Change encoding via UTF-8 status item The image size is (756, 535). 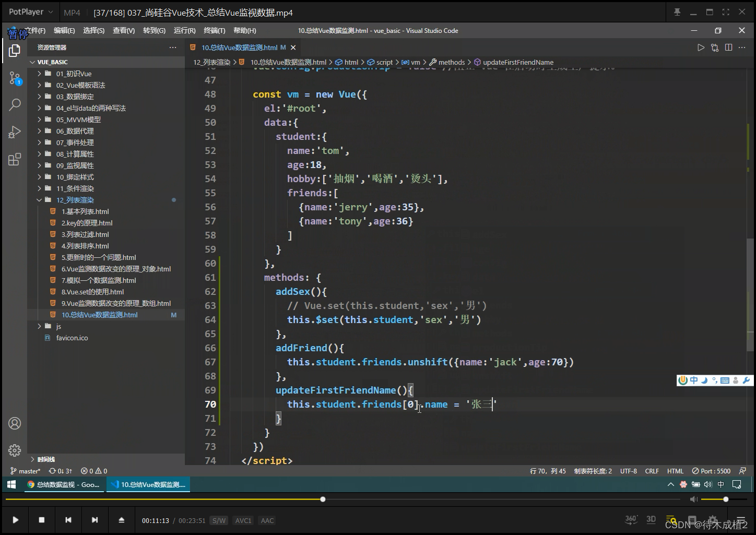pos(629,471)
